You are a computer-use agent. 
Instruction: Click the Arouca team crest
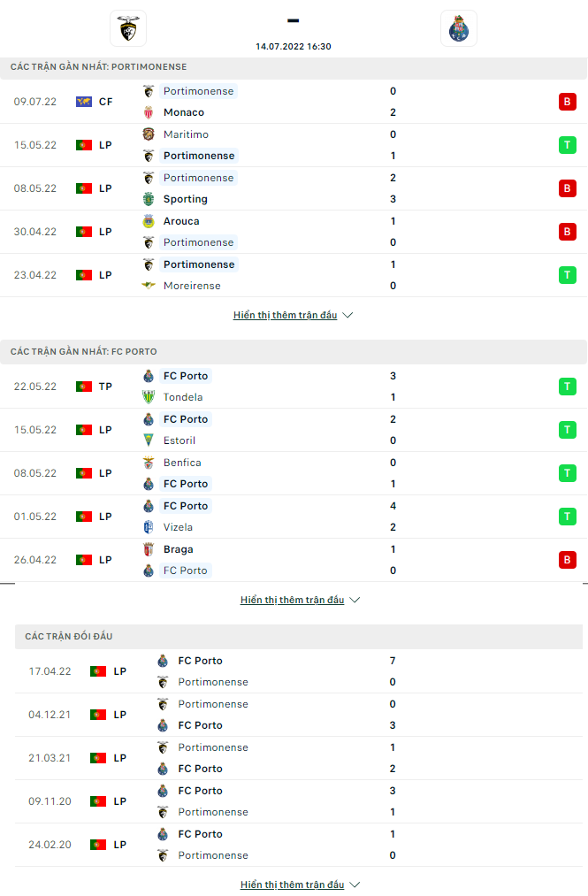click(x=148, y=220)
